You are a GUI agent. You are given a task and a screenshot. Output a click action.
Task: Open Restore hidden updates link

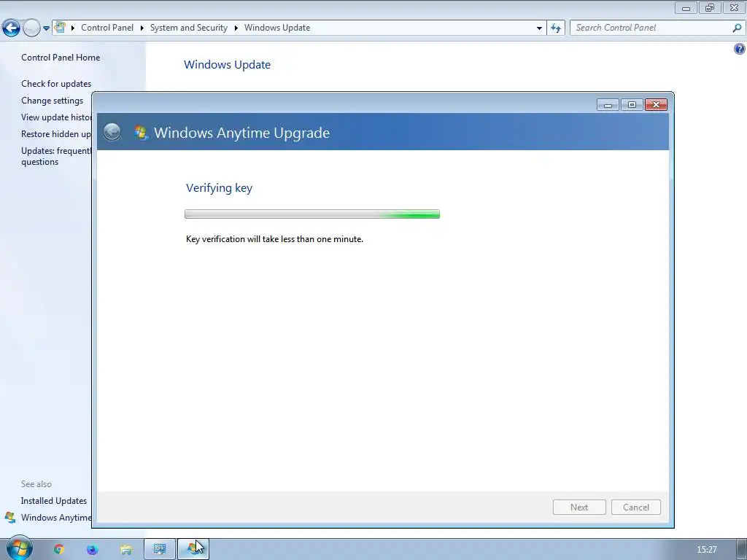(56, 134)
